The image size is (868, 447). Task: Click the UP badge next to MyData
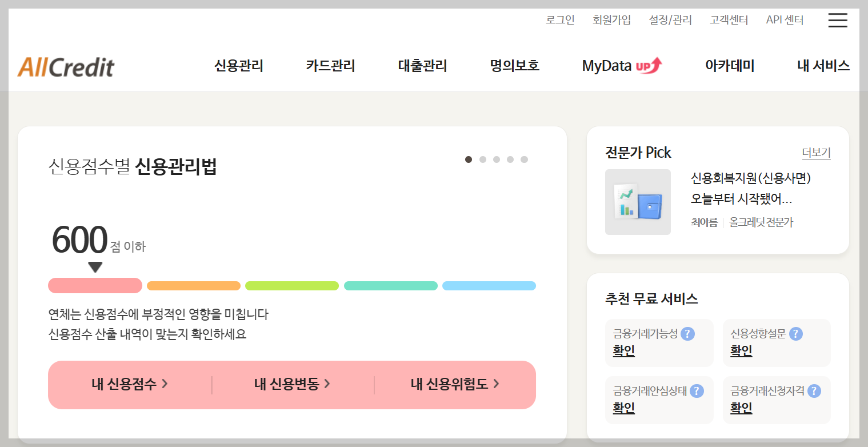(x=649, y=65)
